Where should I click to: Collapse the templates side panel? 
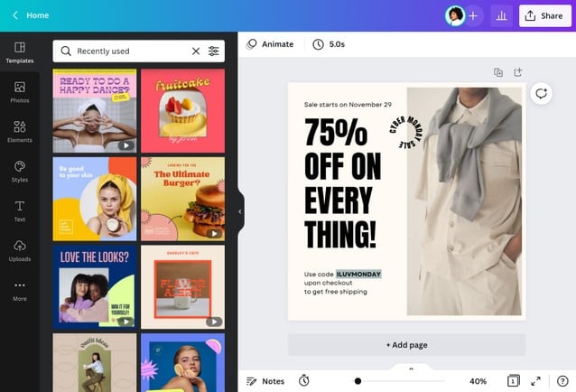pos(240,211)
